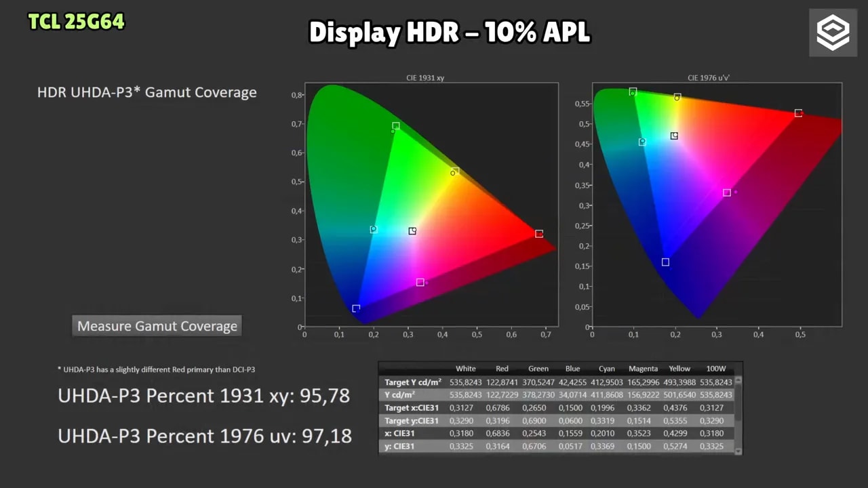
Task: Click the Cyan column header
Action: tap(607, 369)
